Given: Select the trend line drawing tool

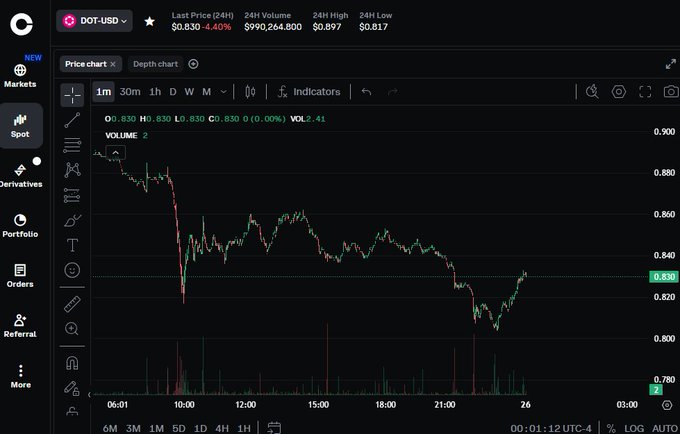Looking at the screenshot, I should (x=72, y=120).
